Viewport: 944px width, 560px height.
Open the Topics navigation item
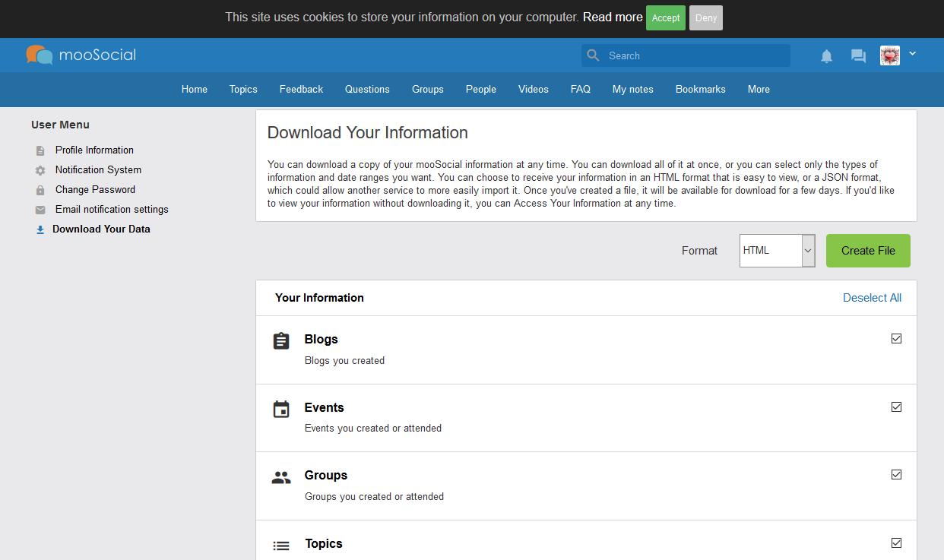[243, 90]
